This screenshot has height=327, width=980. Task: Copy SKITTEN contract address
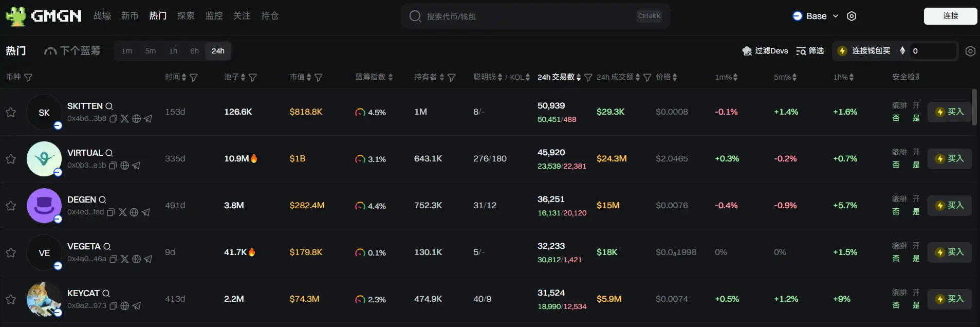[113, 119]
